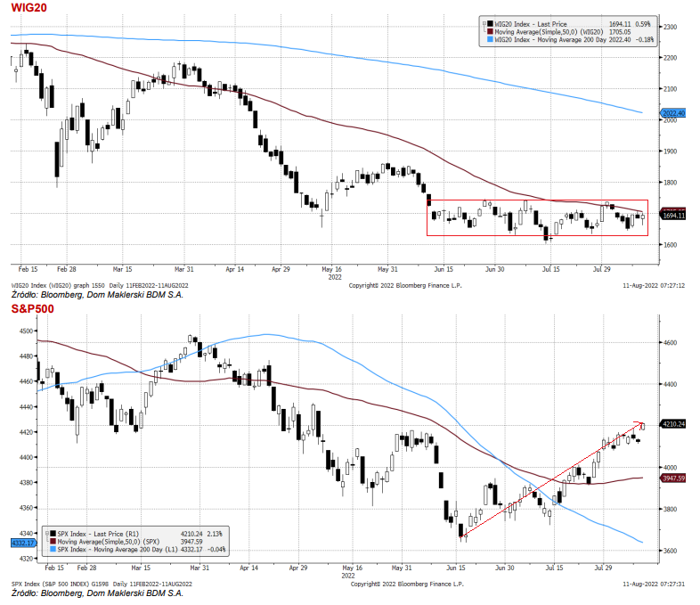Click the dark red 3947.59 price tag on S&P500 axis
Viewport: 700px width, 605px height.
point(673,478)
